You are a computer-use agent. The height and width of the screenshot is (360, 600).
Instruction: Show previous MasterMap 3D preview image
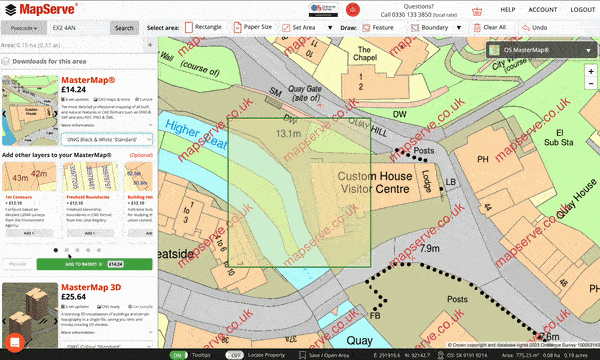(x=4, y=321)
